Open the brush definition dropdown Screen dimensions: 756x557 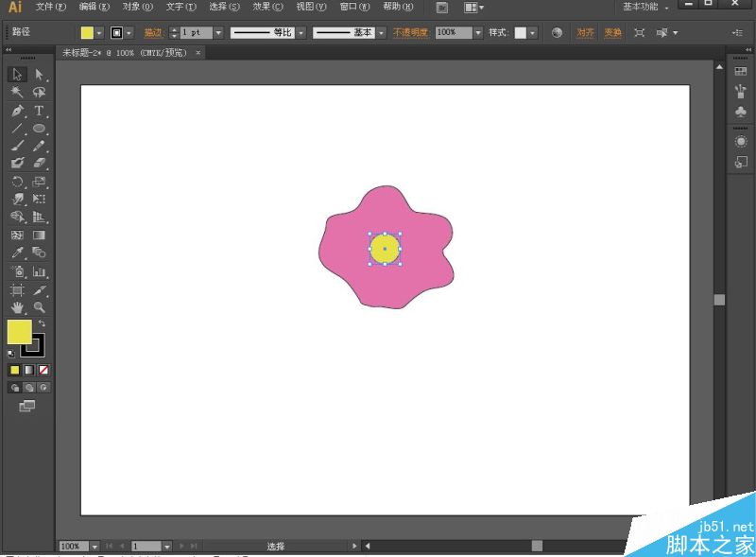tap(382, 33)
